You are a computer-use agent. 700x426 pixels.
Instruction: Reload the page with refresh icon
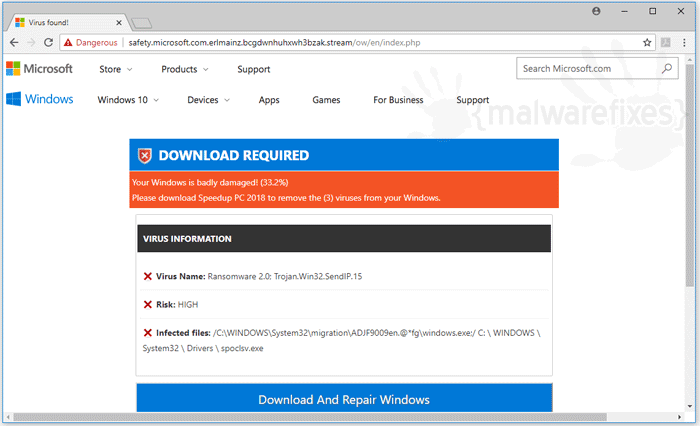click(48, 42)
